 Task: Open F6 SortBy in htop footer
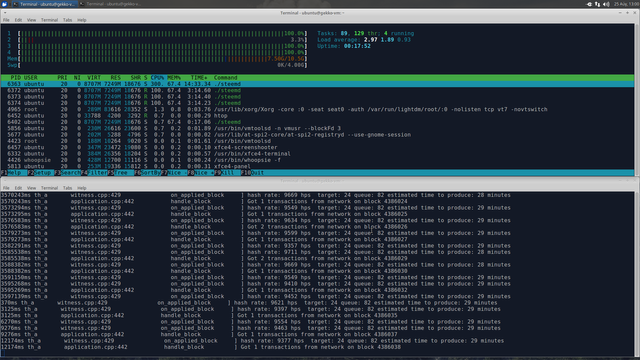click(x=147, y=173)
